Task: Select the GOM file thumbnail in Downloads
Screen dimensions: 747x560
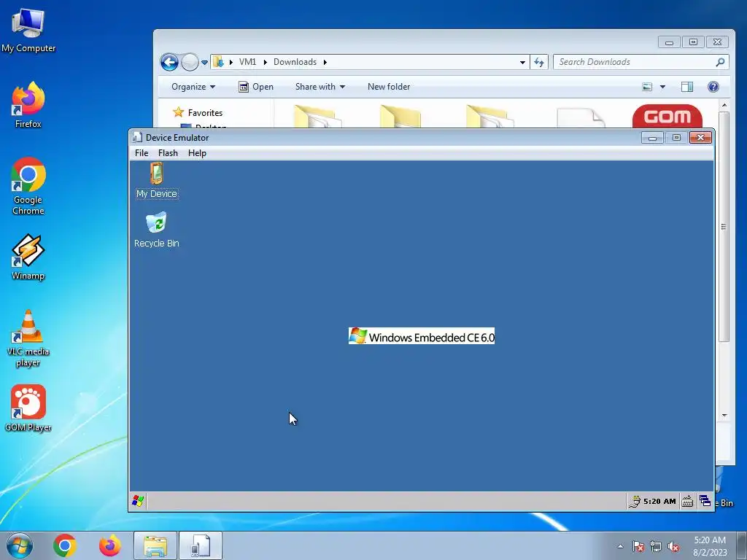Action: tap(667, 116)
